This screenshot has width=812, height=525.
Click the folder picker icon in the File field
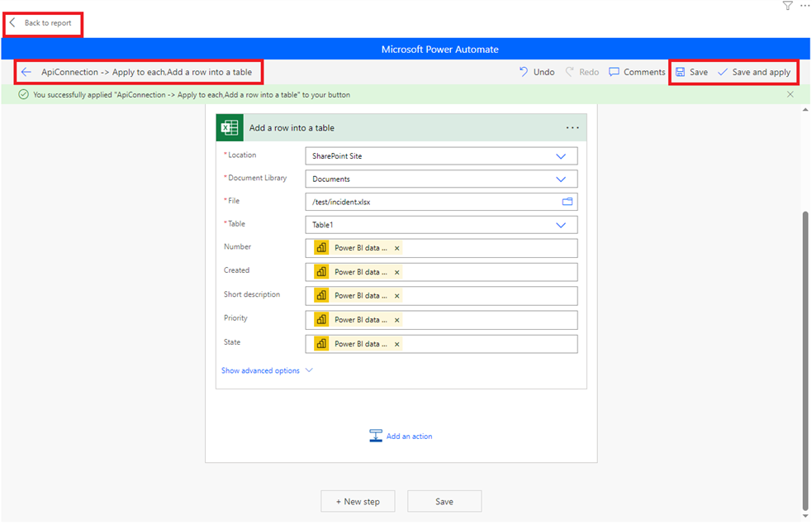[x=567, y=202]
